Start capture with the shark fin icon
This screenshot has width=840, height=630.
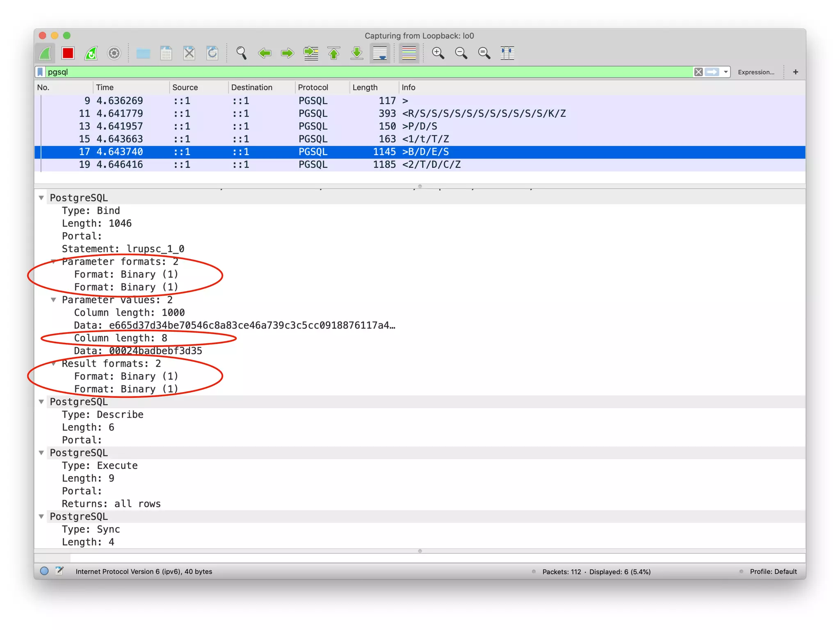pos(45,53)
